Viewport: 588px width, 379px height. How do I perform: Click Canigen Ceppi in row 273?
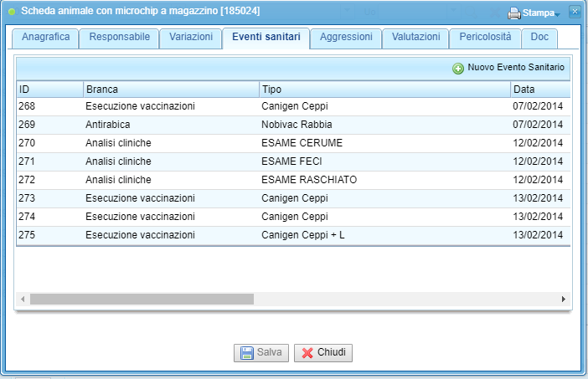[x=295, y=198]
